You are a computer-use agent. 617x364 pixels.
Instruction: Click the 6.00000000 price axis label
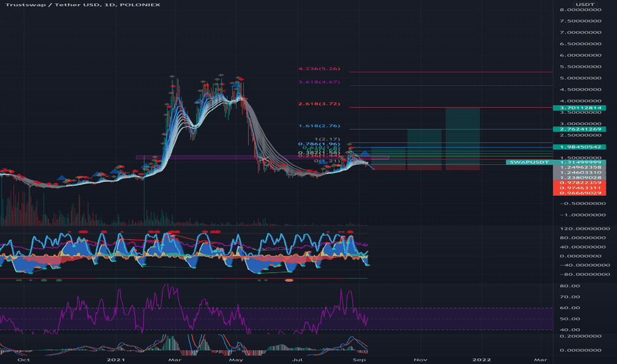[581, 56]
